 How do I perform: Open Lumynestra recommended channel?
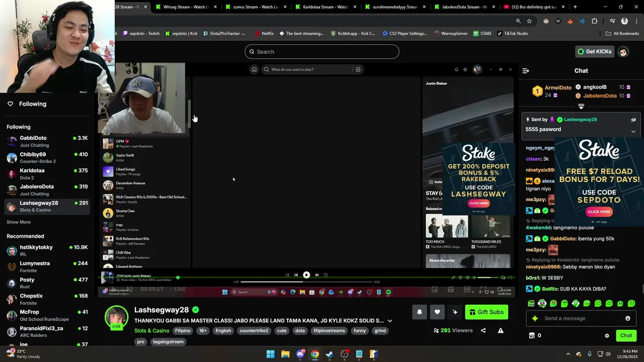pyautogui.click(x=47, y=267)
